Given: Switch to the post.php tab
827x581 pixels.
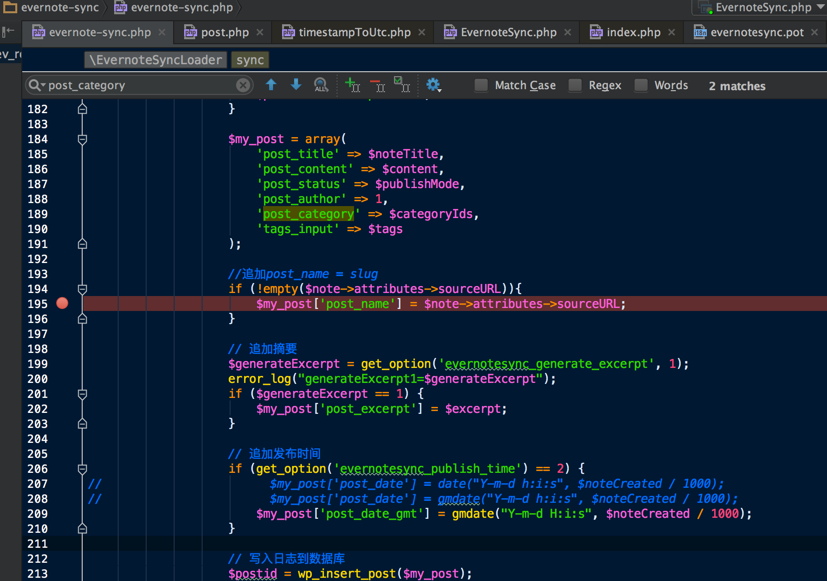Looking at the screenshot, I should click(224, 32).
